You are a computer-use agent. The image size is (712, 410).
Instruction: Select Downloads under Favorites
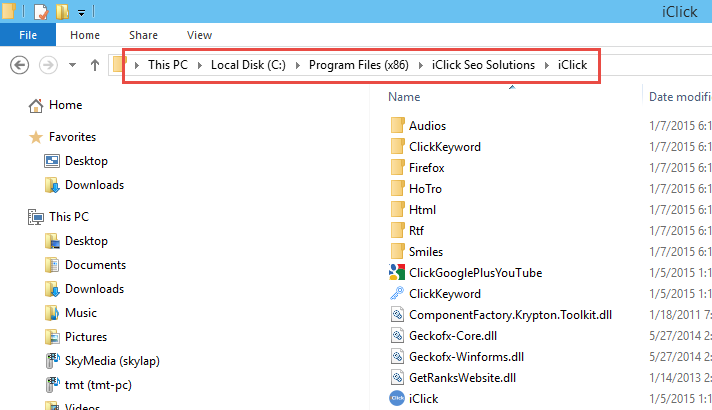(x=94, y=185)
